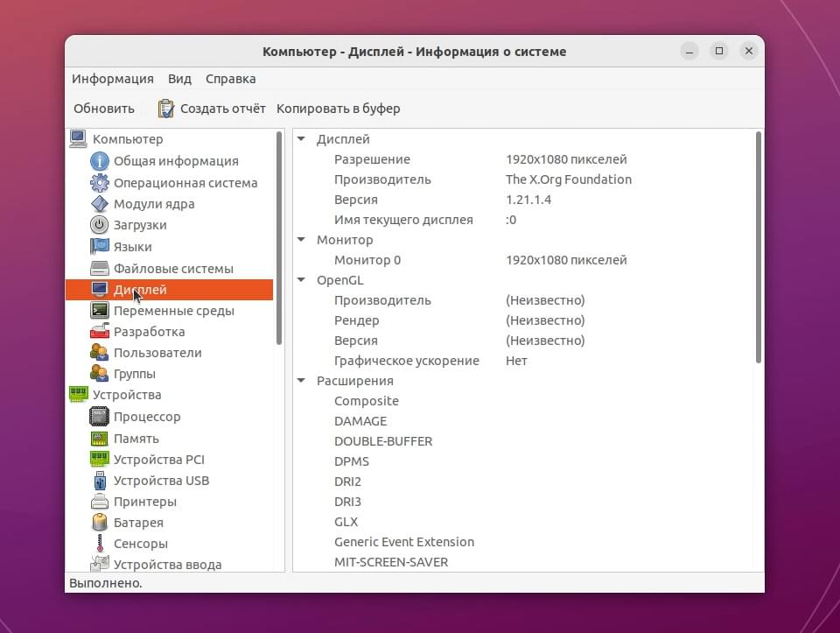Click the clipboard icon of Создать отчёт
The height and width of the screenshot is (633, 840).
165,109
